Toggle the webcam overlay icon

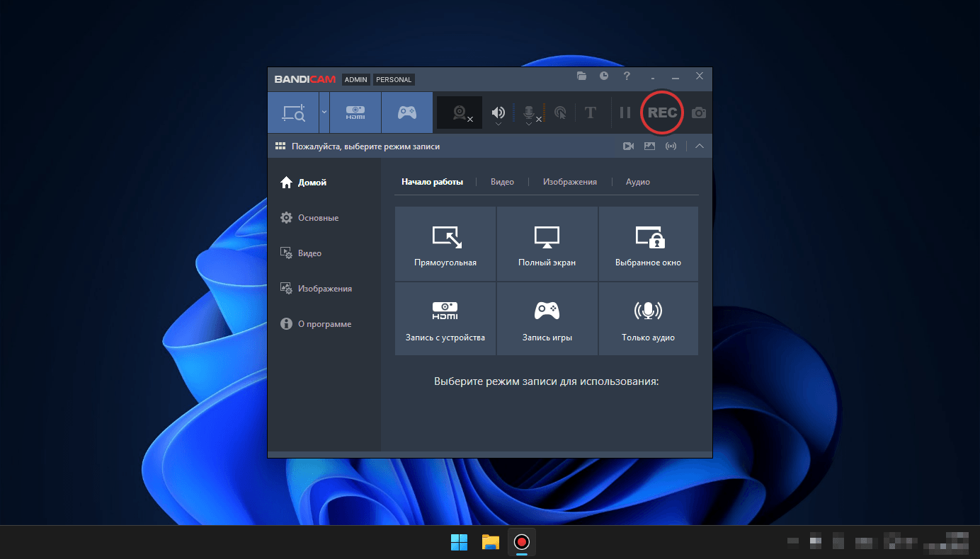point(460,113)
